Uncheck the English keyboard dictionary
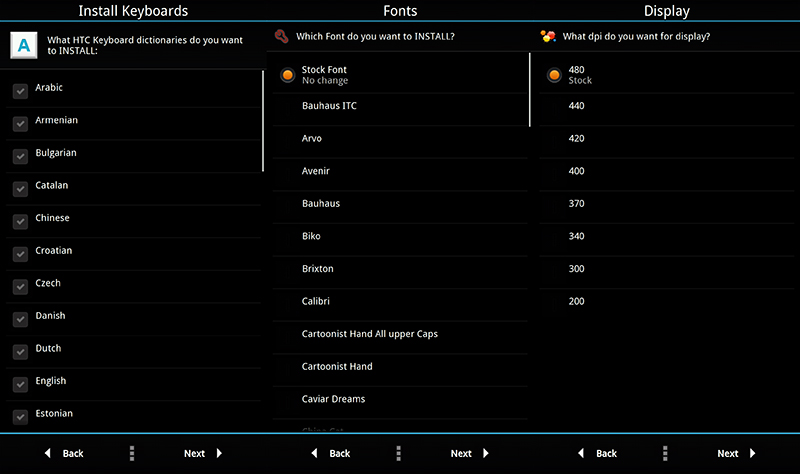Image resolution: width=800 pixels, height=474 pixels. pos(19,384)
